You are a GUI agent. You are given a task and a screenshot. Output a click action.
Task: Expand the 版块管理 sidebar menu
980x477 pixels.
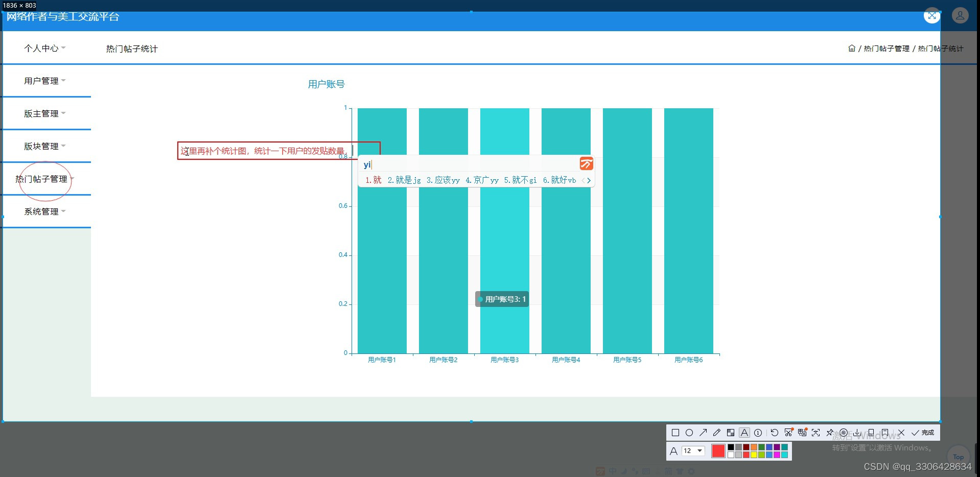45,146
